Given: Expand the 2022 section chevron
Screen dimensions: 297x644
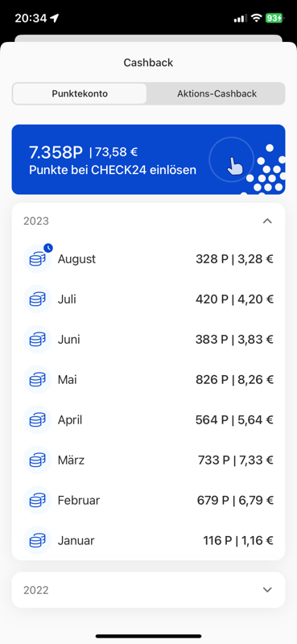Looking at the screenshot, I should (x=267, y=590).
